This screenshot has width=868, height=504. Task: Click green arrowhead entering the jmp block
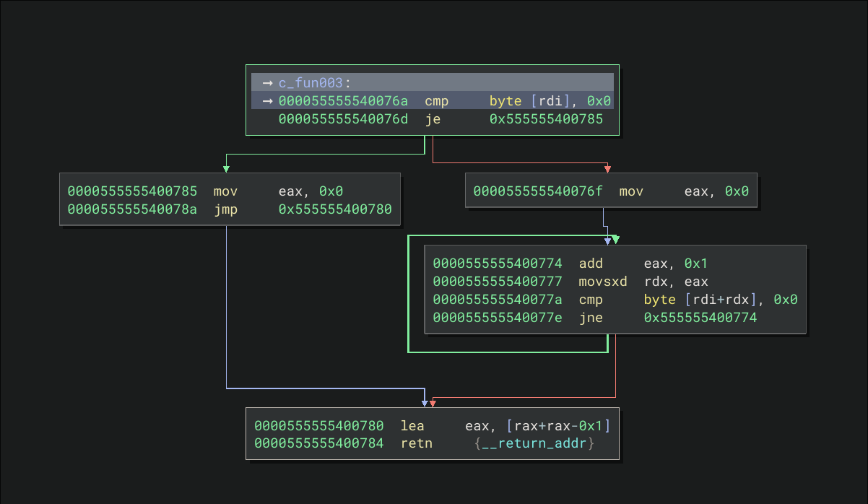(226, 169)
